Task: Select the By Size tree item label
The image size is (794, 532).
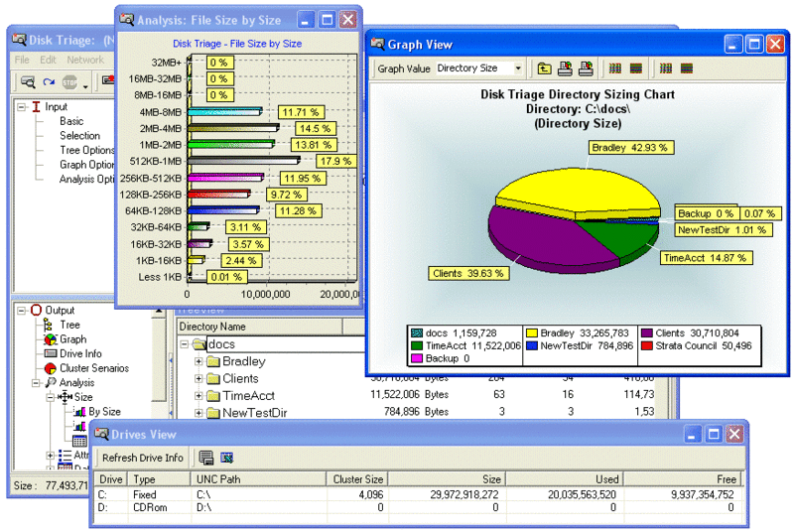Action: pos(104,412)
